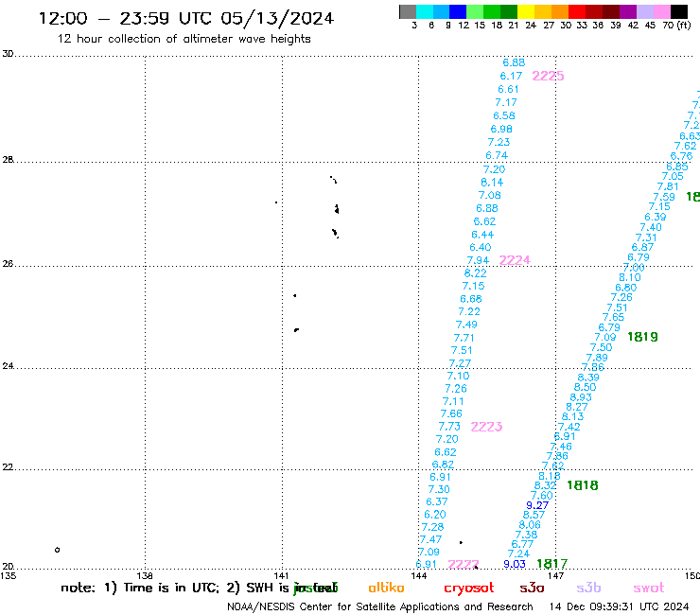Click the wave height value 8.10
Screen dimensions: 700x615
click(x=630, y=277)
